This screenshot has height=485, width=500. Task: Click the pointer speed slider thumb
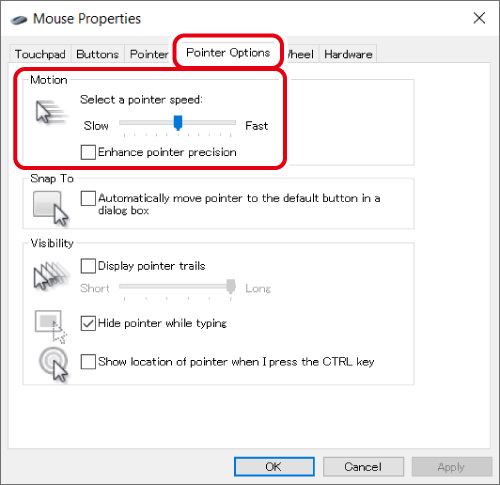[x=178, y=123]
